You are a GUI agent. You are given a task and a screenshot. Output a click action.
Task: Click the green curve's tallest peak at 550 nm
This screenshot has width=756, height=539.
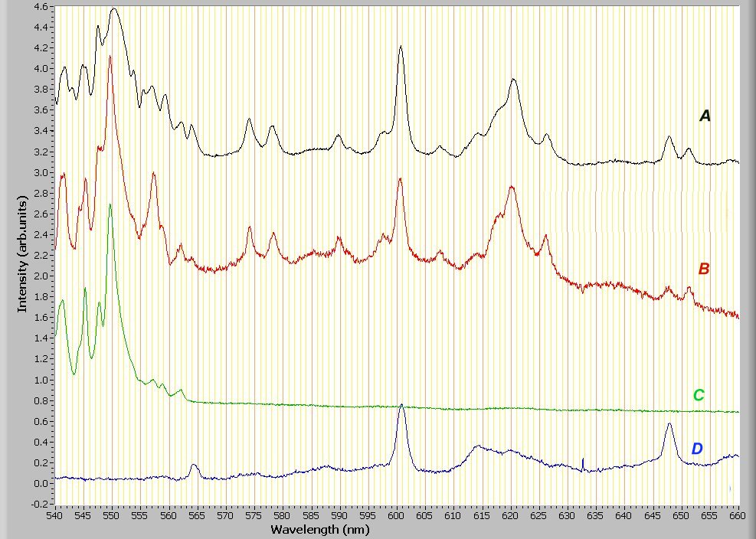[111, 204]
